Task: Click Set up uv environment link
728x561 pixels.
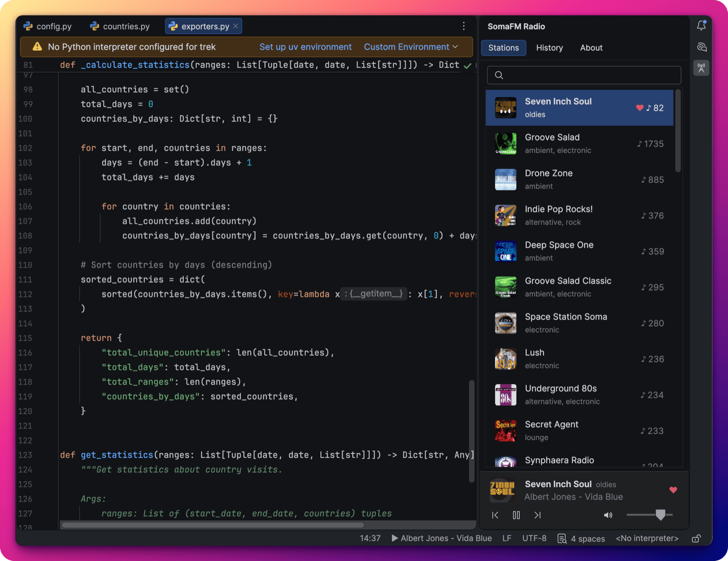Action: pos(305,47)
